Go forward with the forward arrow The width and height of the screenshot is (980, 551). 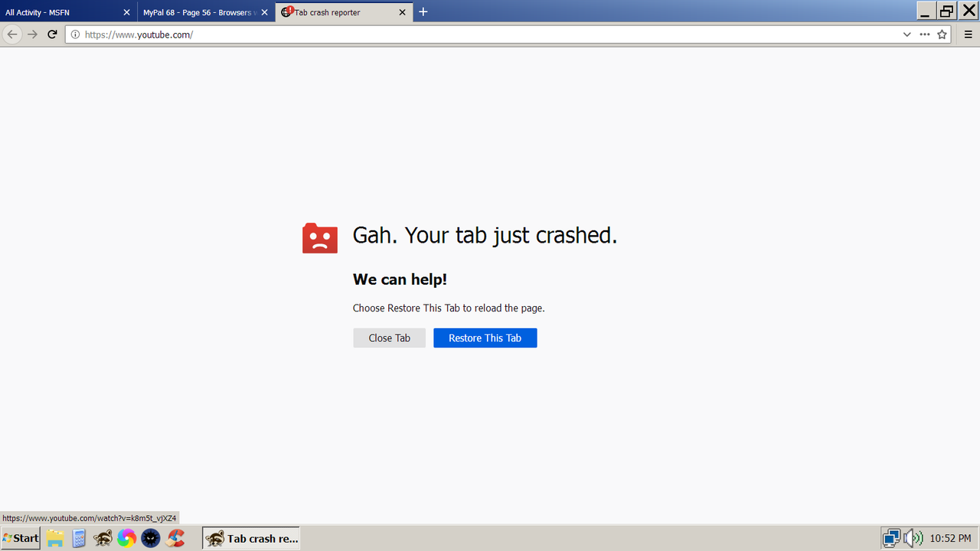[32, 34]
